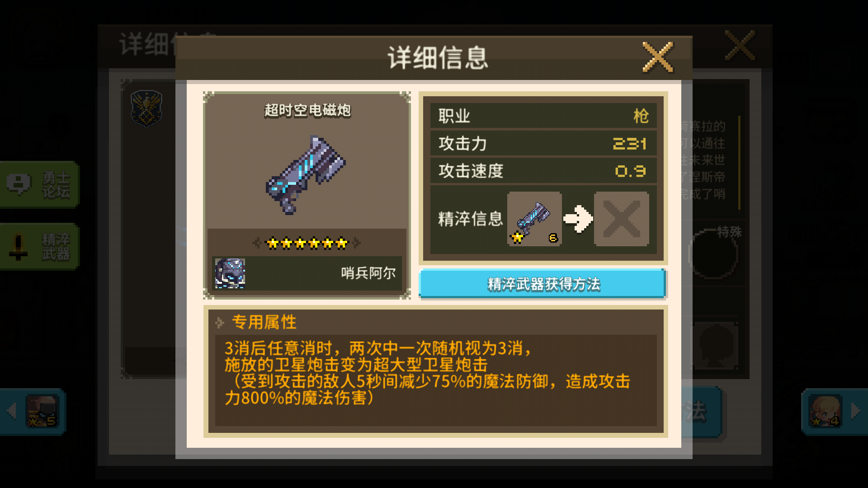
Task: Open the 勇士论坛 side tab
Action: coord(39,184)
